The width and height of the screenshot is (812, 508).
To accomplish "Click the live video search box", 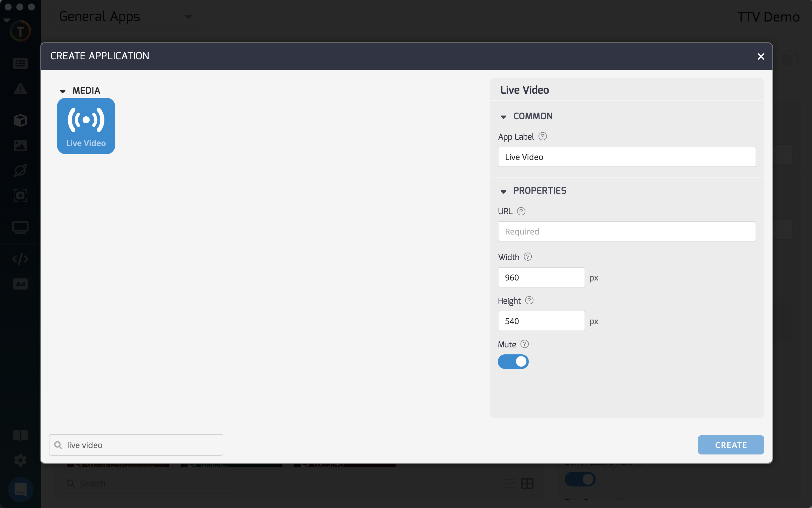I will point(141,445).
